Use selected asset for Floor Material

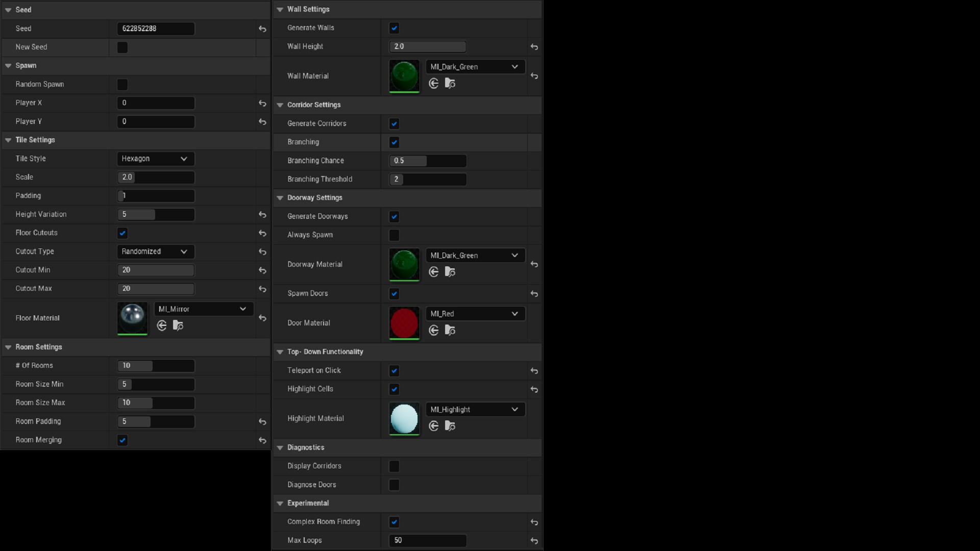[x=161, y=325]
